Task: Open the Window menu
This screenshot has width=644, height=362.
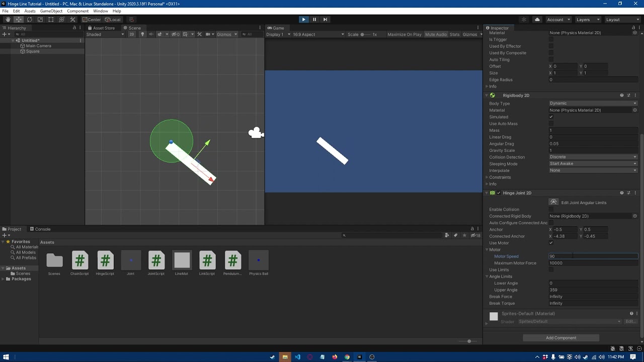Action: 101,11
